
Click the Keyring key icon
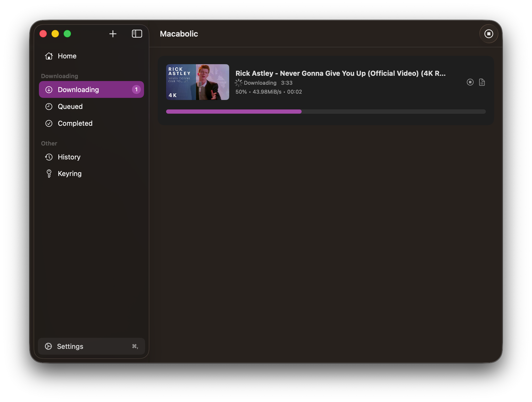[49, 174]
